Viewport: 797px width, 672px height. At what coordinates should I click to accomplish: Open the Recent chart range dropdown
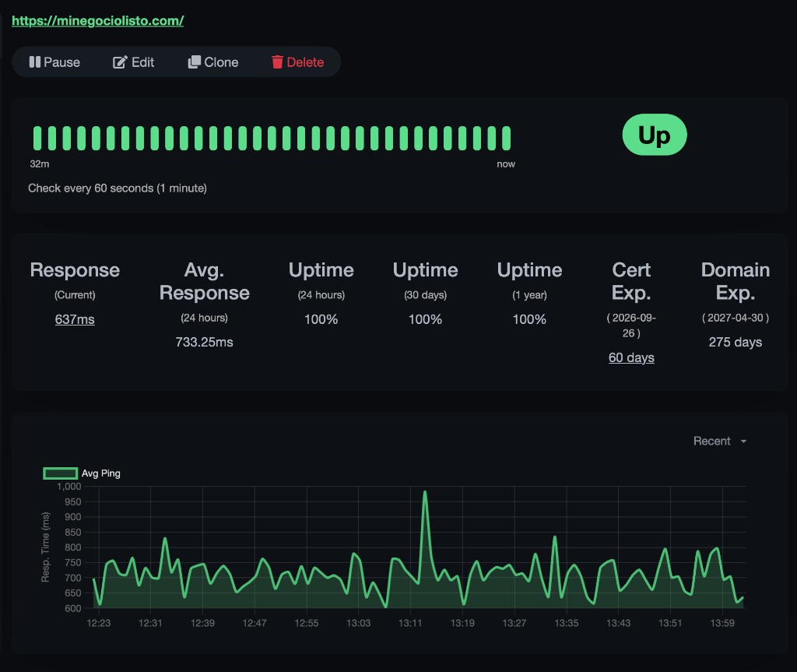click(719, 441)
